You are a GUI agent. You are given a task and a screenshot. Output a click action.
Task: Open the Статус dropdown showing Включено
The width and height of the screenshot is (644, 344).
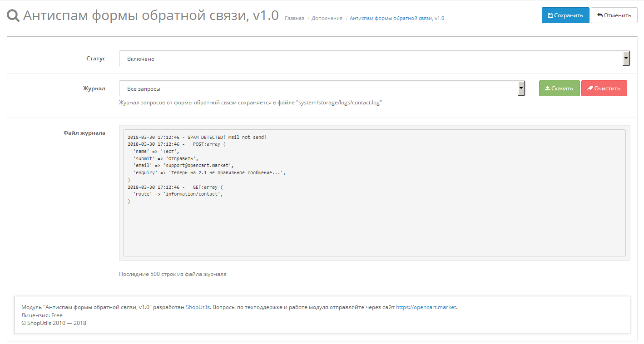(370, 59)
